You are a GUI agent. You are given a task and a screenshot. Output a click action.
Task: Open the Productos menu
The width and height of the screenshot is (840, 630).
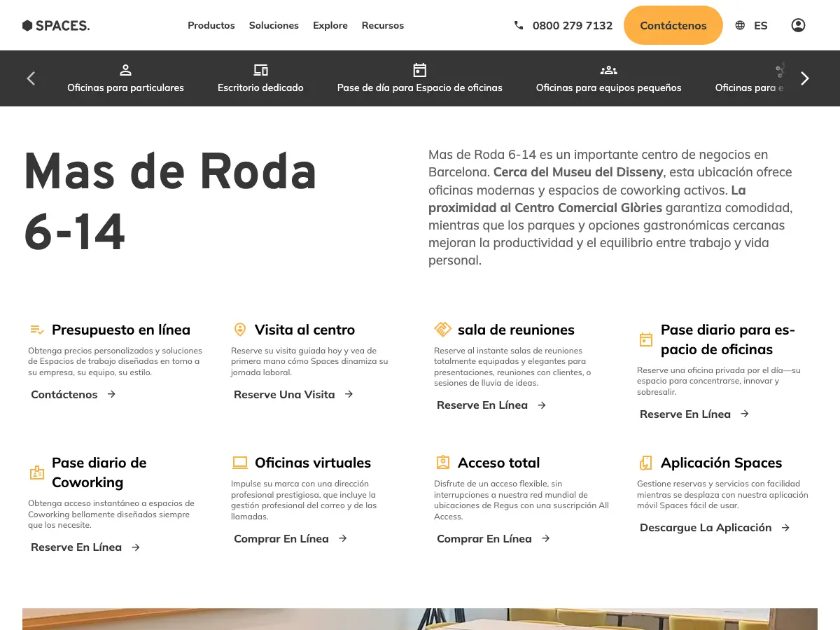pos(211,25)
